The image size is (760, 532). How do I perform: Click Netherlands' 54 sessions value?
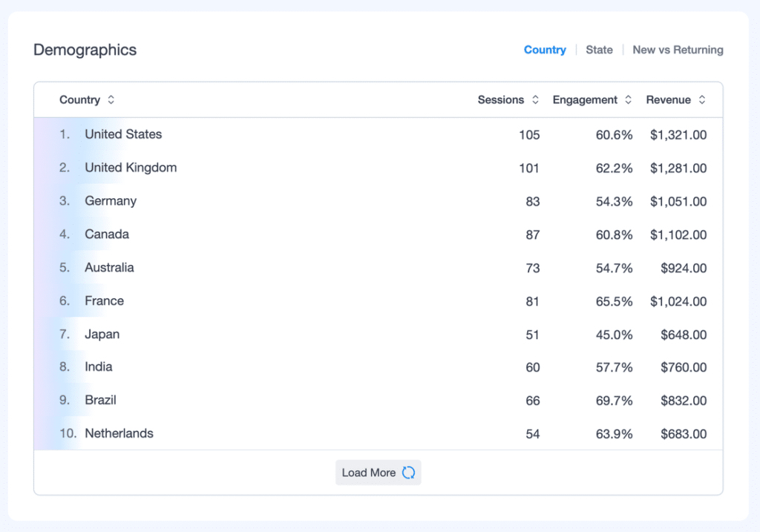point(533,434)
